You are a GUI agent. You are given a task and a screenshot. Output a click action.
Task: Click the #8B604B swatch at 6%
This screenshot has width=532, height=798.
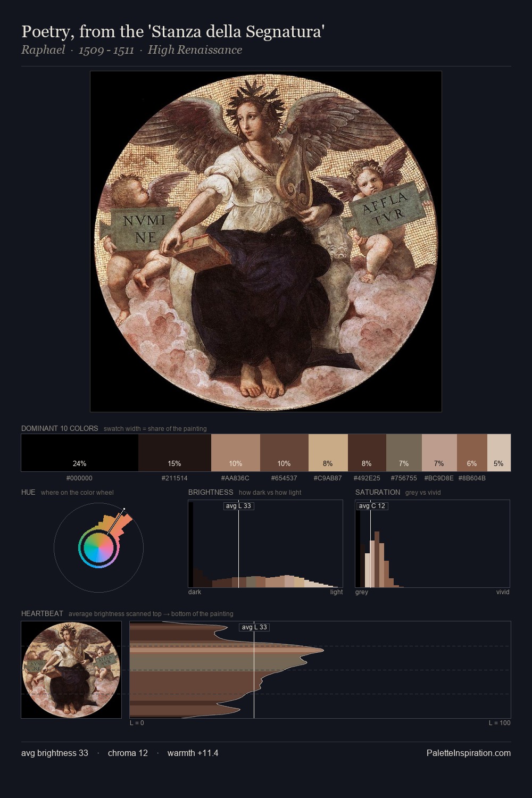click(472, 453)
